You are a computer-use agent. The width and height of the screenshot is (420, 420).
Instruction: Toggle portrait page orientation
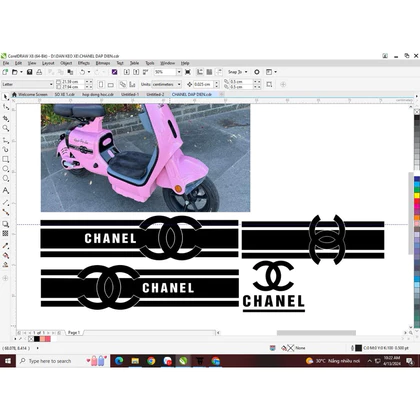pos(101,84)
